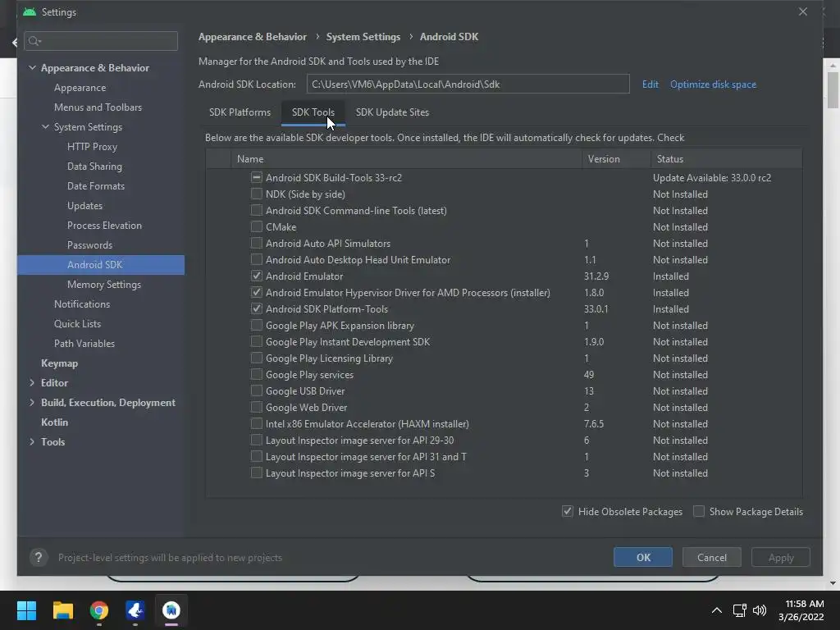Click the Apply button

pos(781,557)
